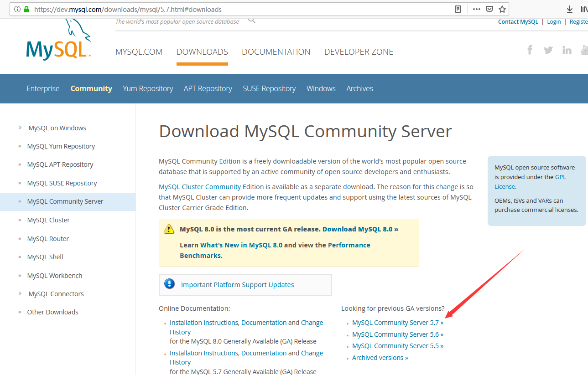Open MySQL Community Server 5.6 link
Viewport: 588px width, 375px height.
(398, 334)
